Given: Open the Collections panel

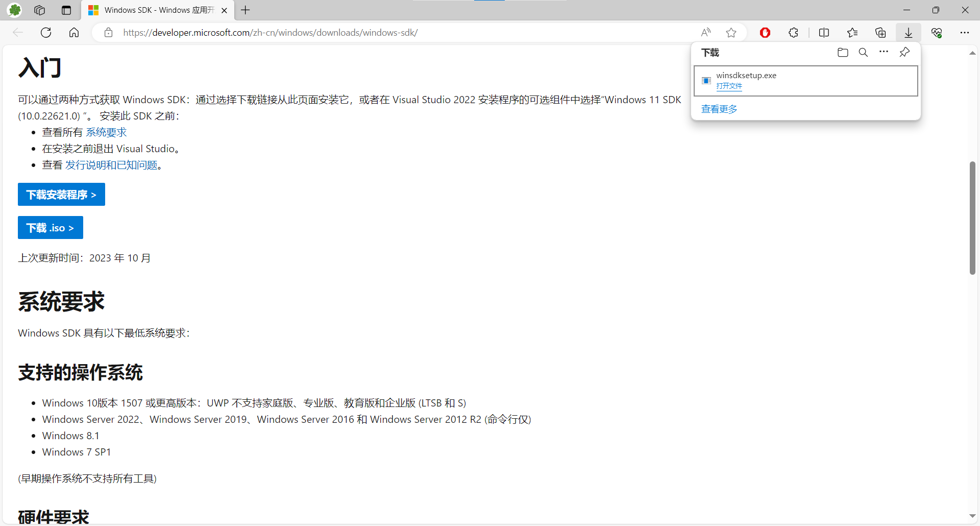Looking at the screenshot, I should [880, 33].
